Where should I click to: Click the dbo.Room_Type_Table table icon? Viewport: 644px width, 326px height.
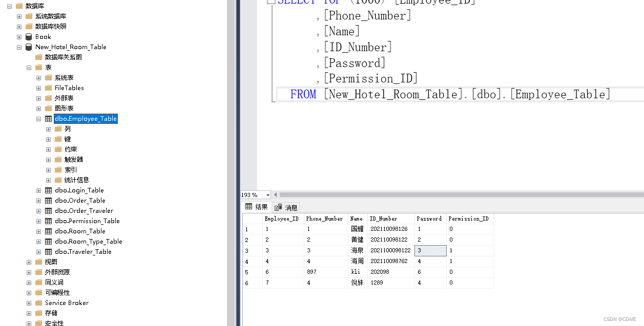pos(48,242)
